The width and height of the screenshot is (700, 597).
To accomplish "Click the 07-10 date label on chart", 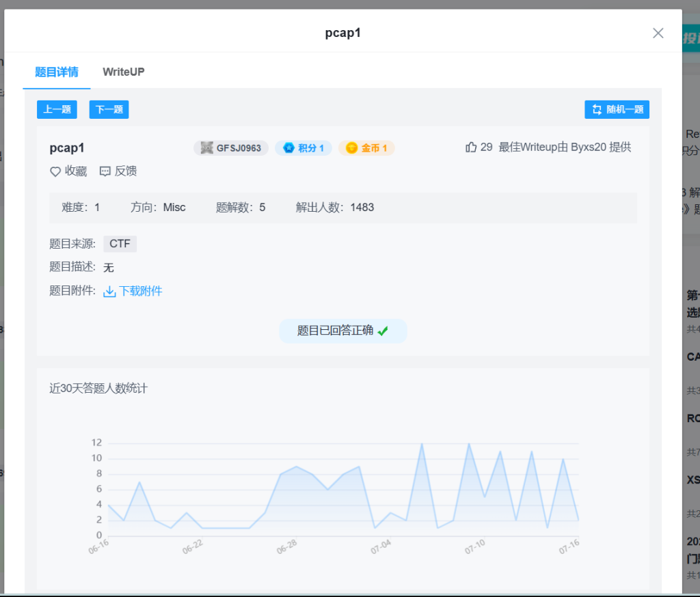I will tap(474, 546).
